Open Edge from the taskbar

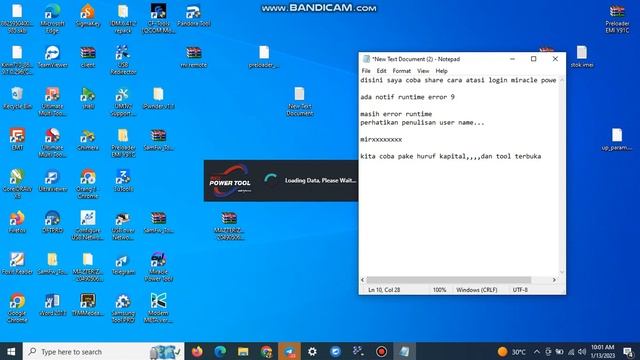pos(220,351)
